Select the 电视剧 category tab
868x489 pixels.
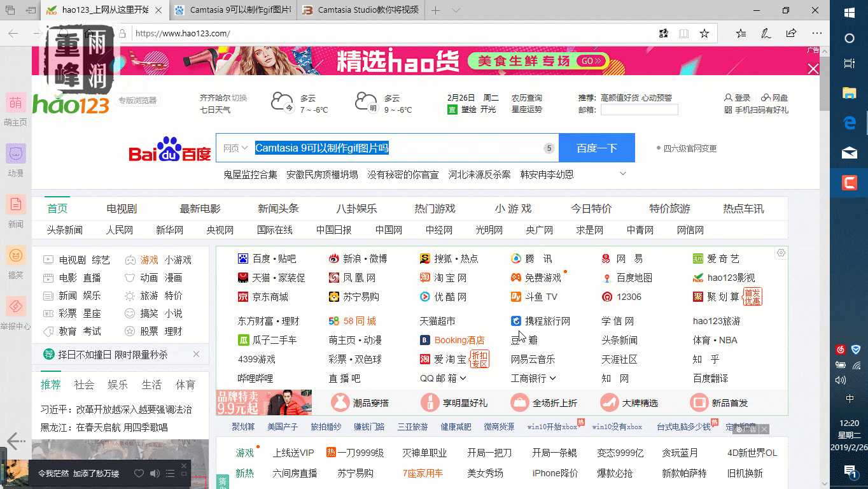click(x=121, y=208)
